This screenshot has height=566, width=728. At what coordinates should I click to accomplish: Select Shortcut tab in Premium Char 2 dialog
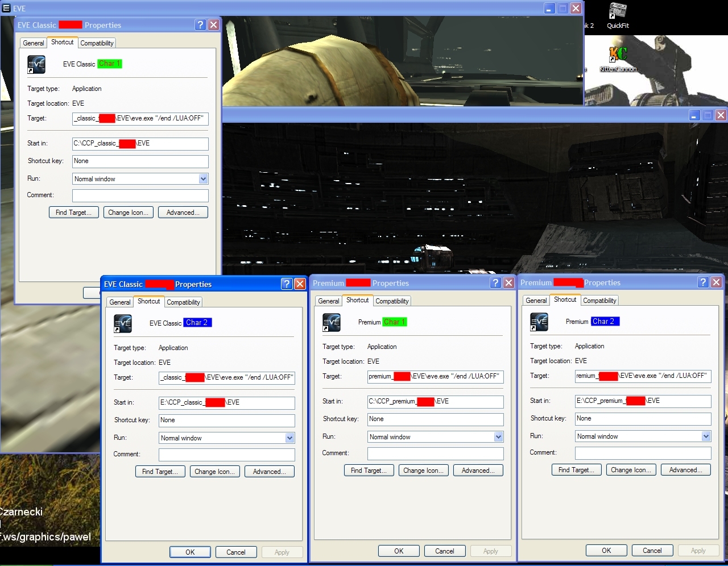pos(565,299)
